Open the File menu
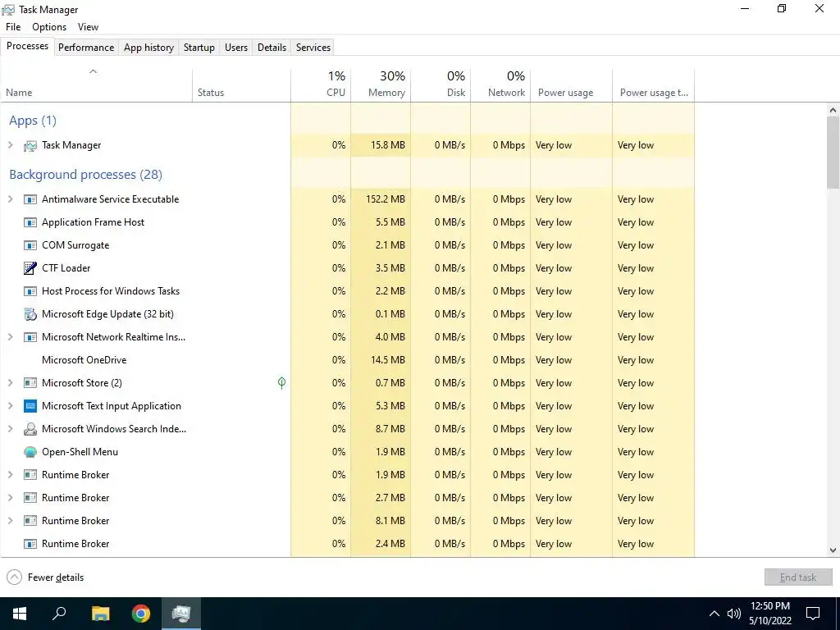Screen dimensions: 840x630 click(13, 27)
